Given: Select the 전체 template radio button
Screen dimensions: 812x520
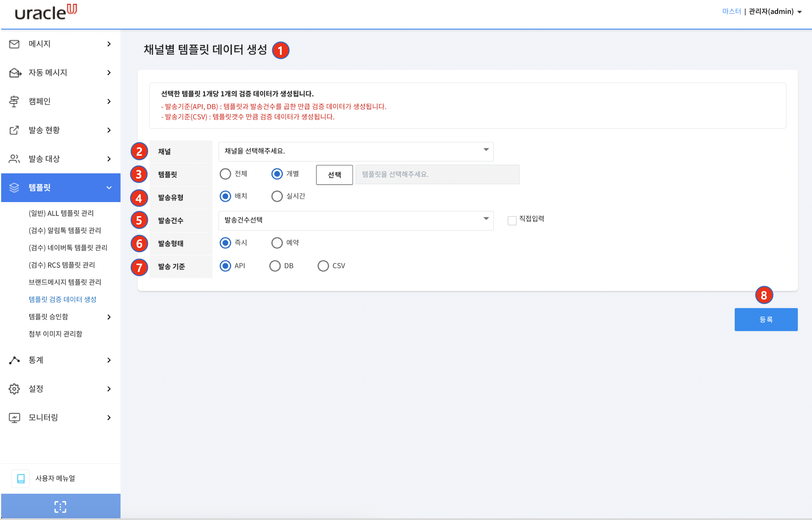Looking at the screenshot, I should [x=225, y=174].
